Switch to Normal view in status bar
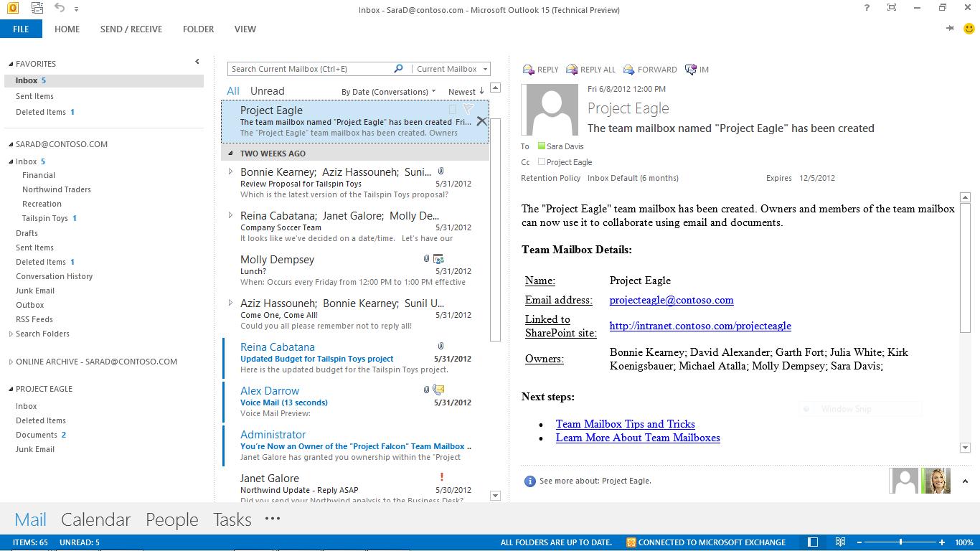The image size is (980, 551). 813,542
